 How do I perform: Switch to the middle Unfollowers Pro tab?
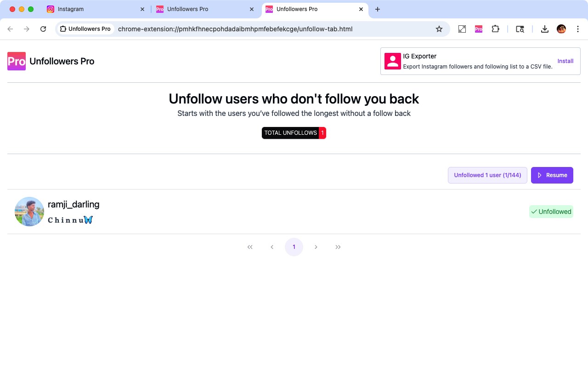(x=205, y=9)
